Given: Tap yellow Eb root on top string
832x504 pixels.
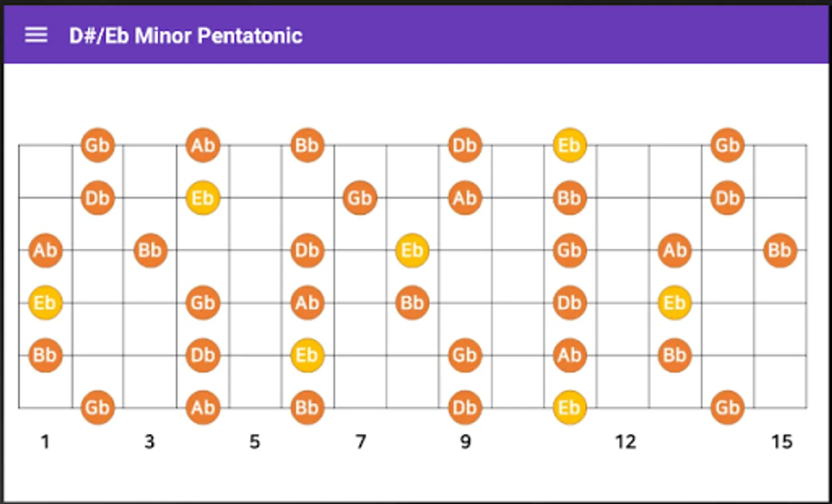Looking at the screenshot, I should pos(569,145).
